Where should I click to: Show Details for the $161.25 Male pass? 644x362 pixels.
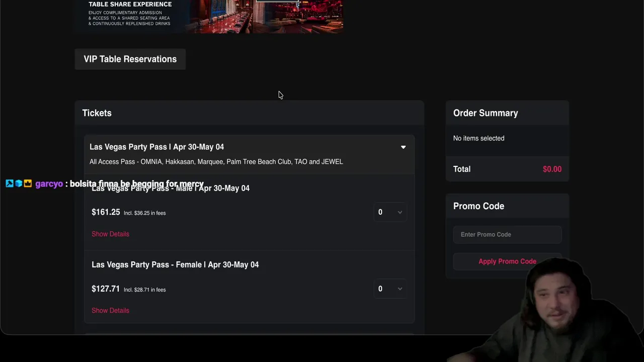[110, 234]
